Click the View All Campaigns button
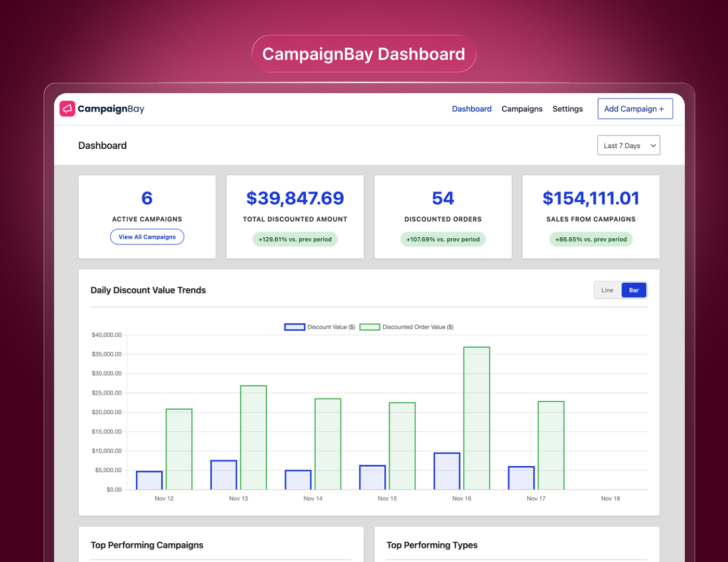 pyautogui.click(x=147, y=237)
